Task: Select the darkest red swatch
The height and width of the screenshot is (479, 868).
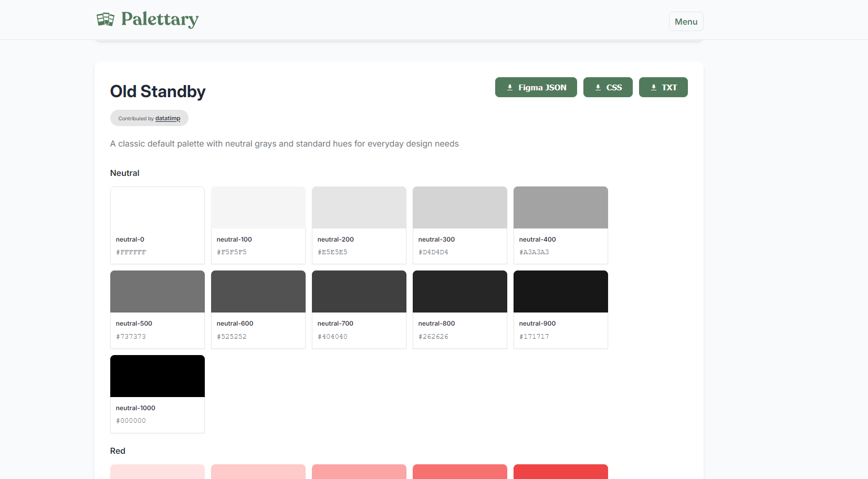Action: (560, 471)
